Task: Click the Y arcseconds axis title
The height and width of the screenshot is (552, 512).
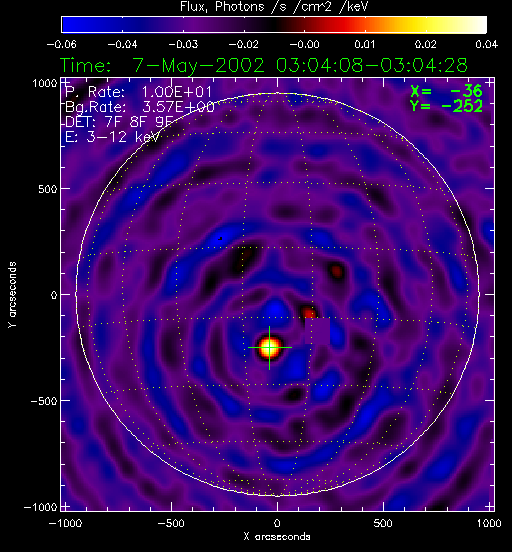Action: click(x=12, y=295)
